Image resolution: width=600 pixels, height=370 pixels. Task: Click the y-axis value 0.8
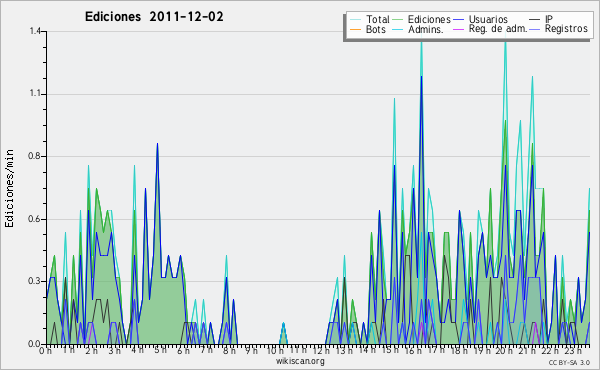click(x=35, y=156)
